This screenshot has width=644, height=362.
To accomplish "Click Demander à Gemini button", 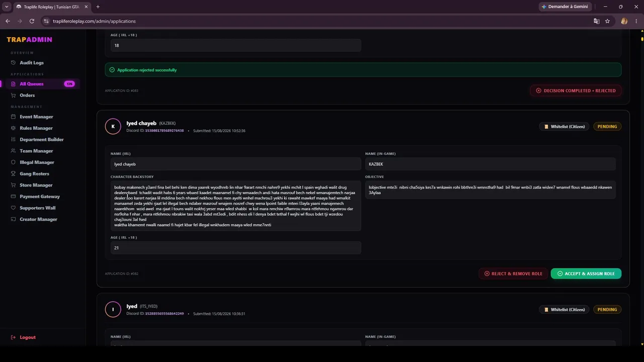I will click(565, 7).
